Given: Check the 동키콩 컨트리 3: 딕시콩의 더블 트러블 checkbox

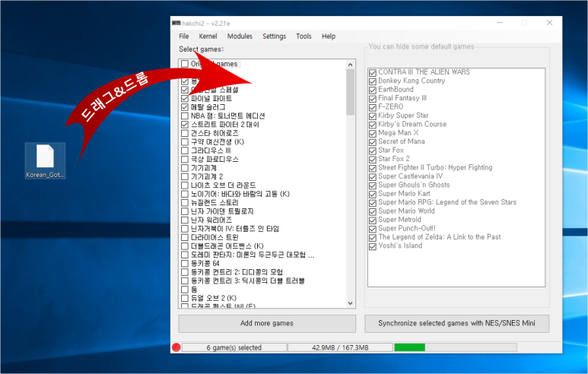Looking at the screenshot, I should click(x=185, y=280).
